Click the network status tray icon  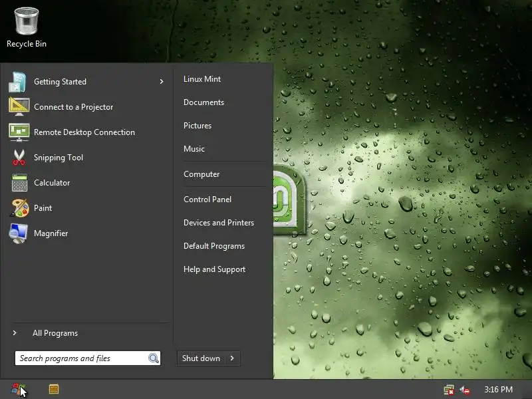(x=449, y=390)
